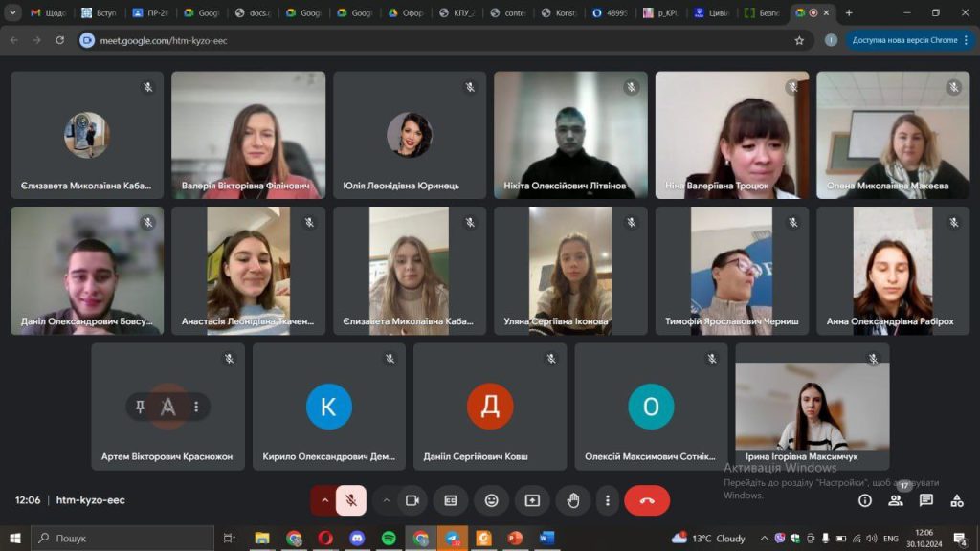Image resolution: width=980 pixels, height=551 pixels.
Task: Switch to the Gmail browser tab
Action: [x=48, y=13]
